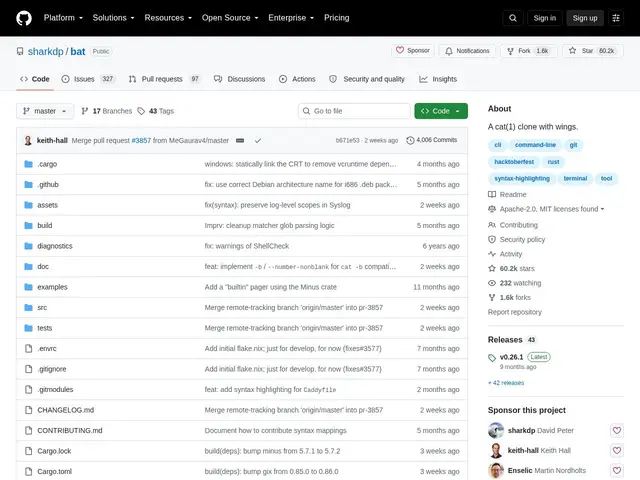Viewport: 640px width, 480px height.
Task: Switch to the Insights tab
Action: 438,79
